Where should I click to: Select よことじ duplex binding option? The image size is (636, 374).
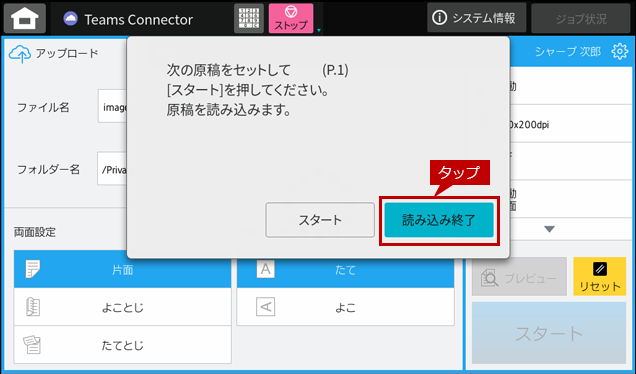pos(122,307)
